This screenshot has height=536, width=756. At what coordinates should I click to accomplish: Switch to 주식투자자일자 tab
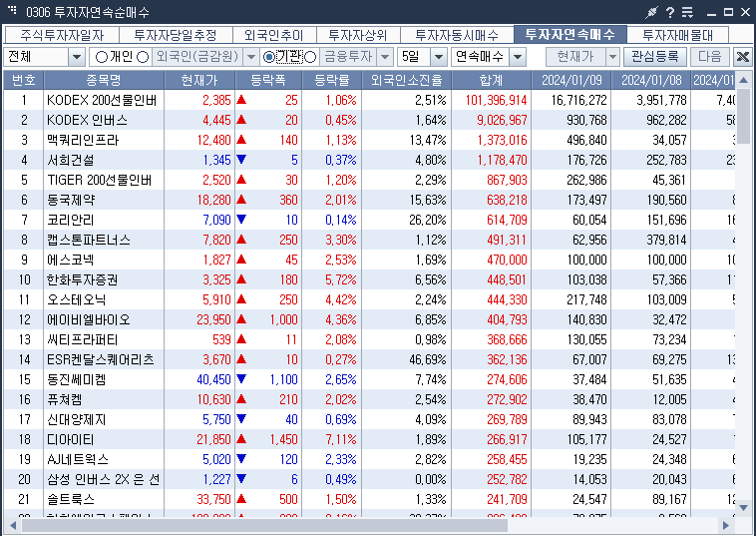[62, 35]
